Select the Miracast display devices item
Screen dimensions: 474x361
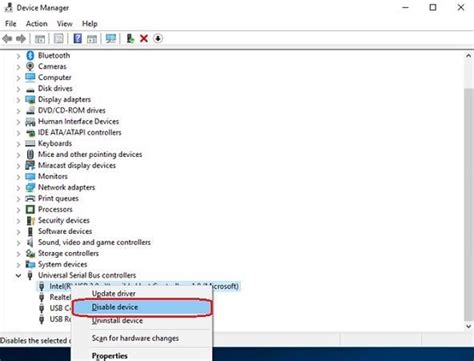(77, 165)
